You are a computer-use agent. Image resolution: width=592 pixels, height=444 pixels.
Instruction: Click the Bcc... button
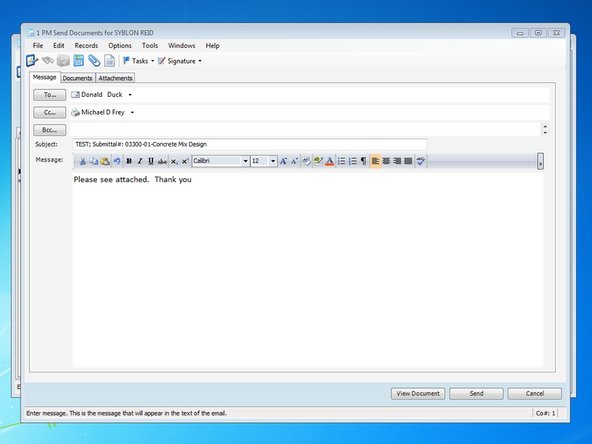[x=49, y=130]
